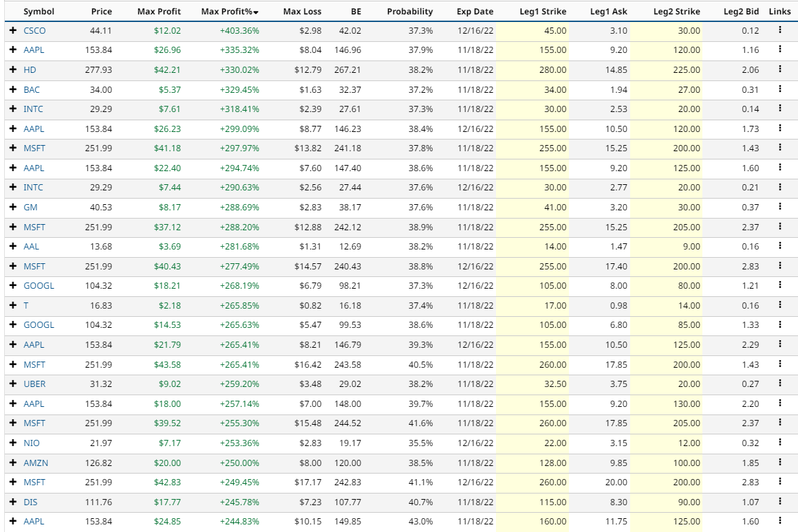Image resolution: width=798 pixels, height=532 pixels.
Task: Open the three-dot links menu for HD
Action: [x=779, y=69]
